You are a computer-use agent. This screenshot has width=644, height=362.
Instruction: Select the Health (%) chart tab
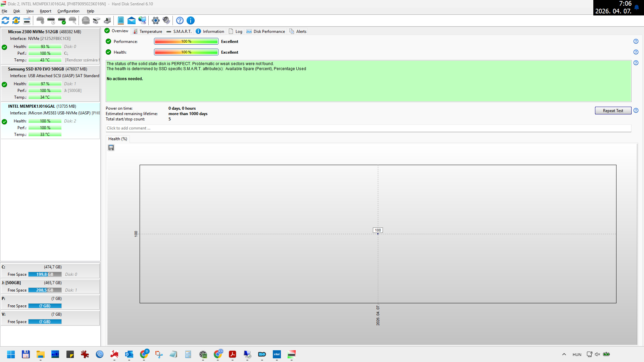point(118,139)
